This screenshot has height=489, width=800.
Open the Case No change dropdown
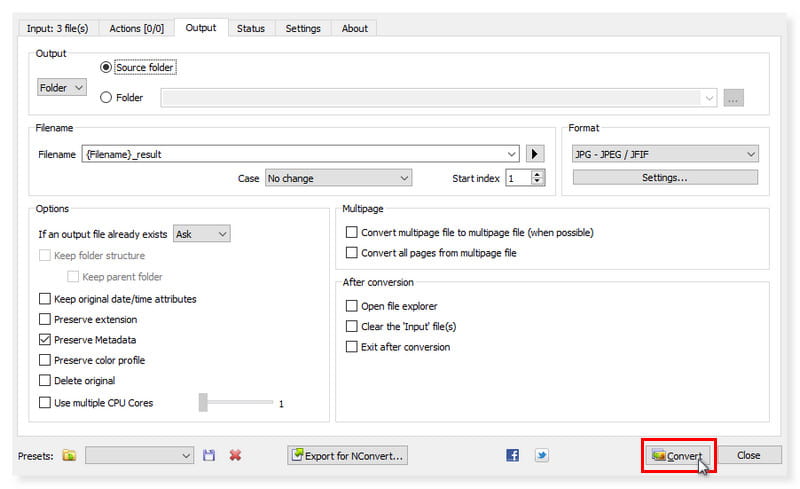338,179
